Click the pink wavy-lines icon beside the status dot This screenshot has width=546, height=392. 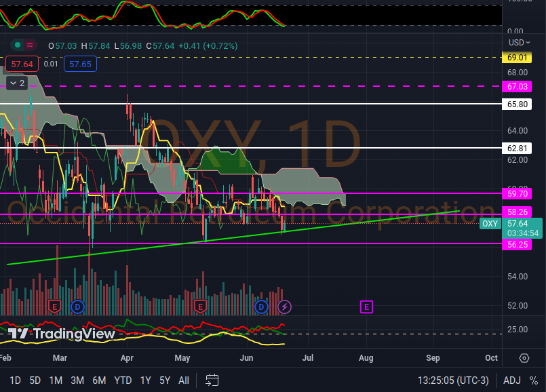tap(30, 45)
